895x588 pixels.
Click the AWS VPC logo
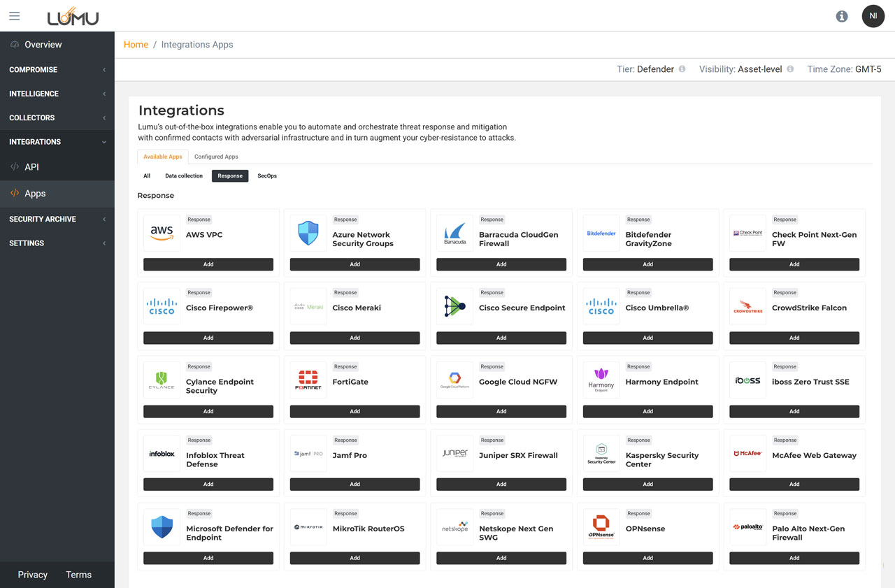click(162, 234)
